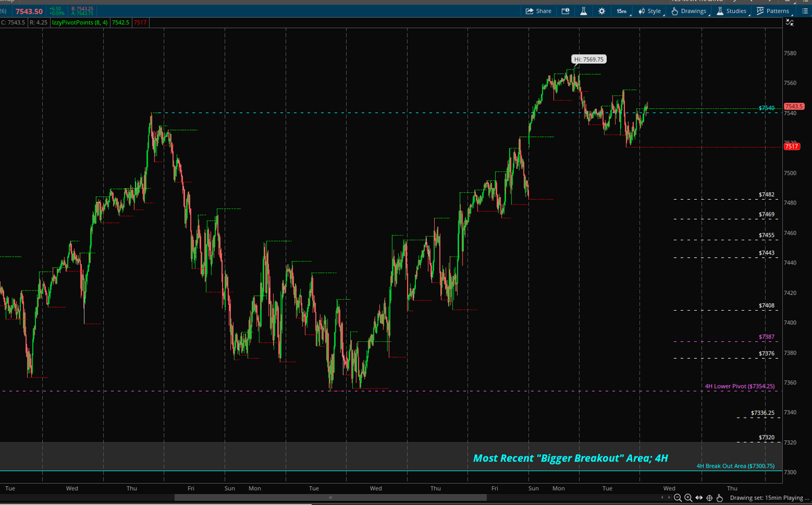
Task: Open the flask icon next to settings gear
Action: click(584, 11)
